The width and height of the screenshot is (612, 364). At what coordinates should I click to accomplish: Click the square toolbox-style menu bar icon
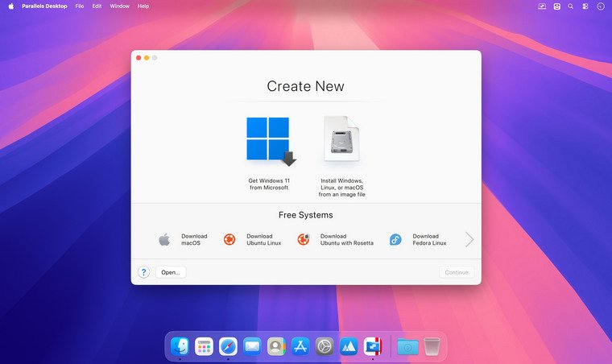(x=557, y=6)
